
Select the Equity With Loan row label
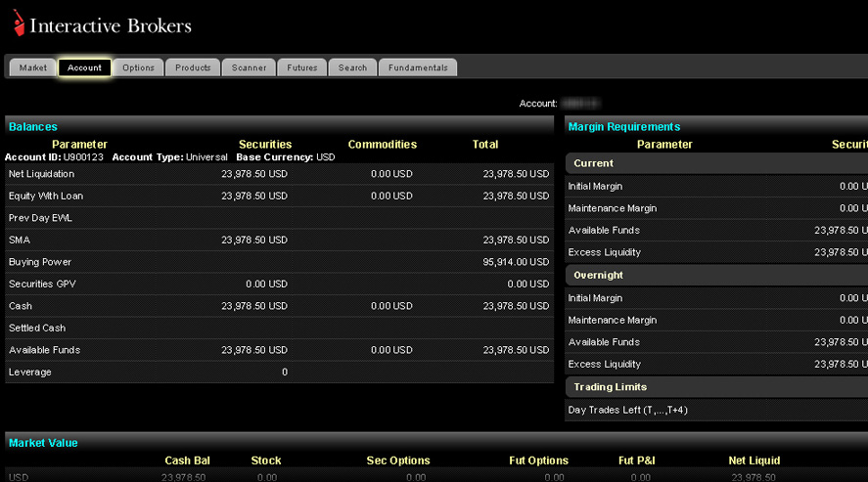[46, 196]
